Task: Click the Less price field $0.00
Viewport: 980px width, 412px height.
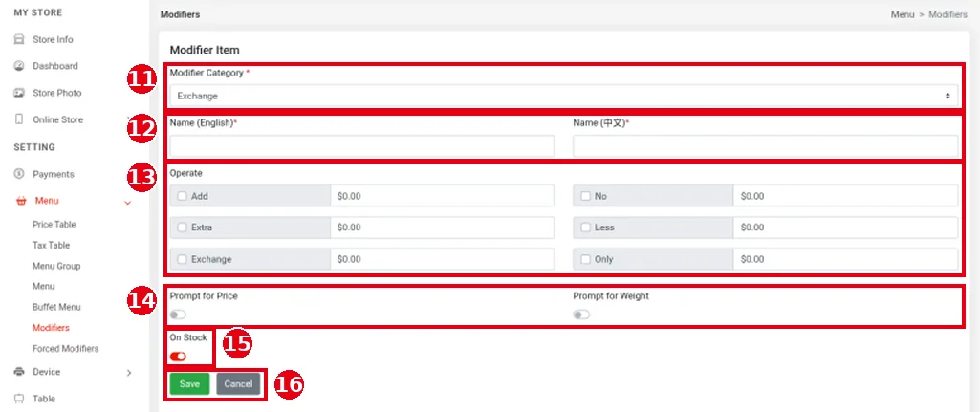Action: (x=845, y=228)
